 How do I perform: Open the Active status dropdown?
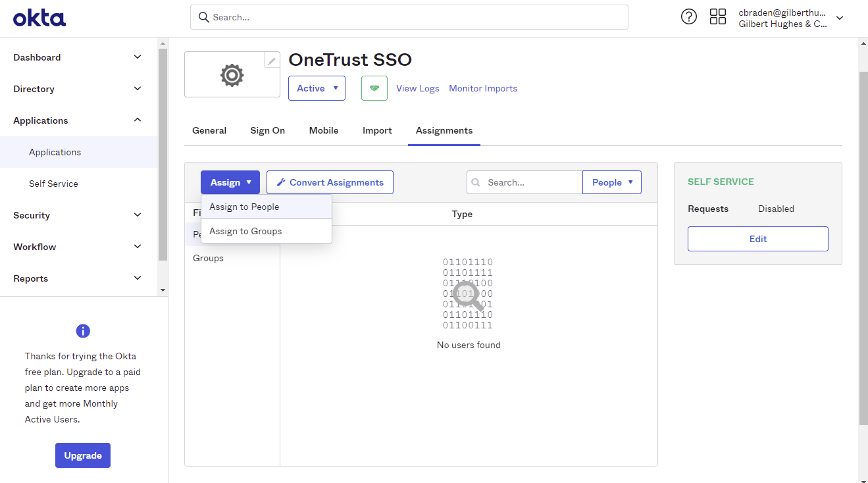click(x=317, y=88)
